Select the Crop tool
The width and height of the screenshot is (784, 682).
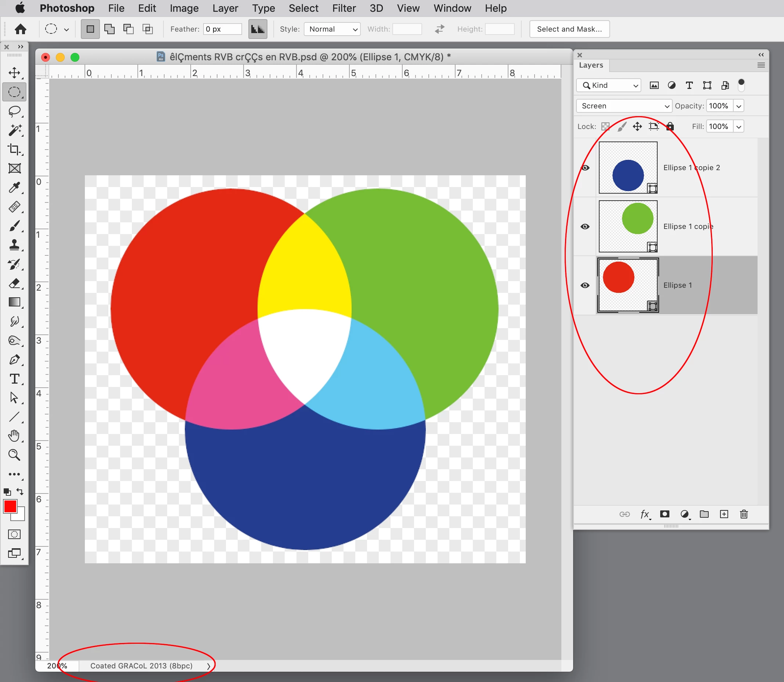tap(14, 149)
